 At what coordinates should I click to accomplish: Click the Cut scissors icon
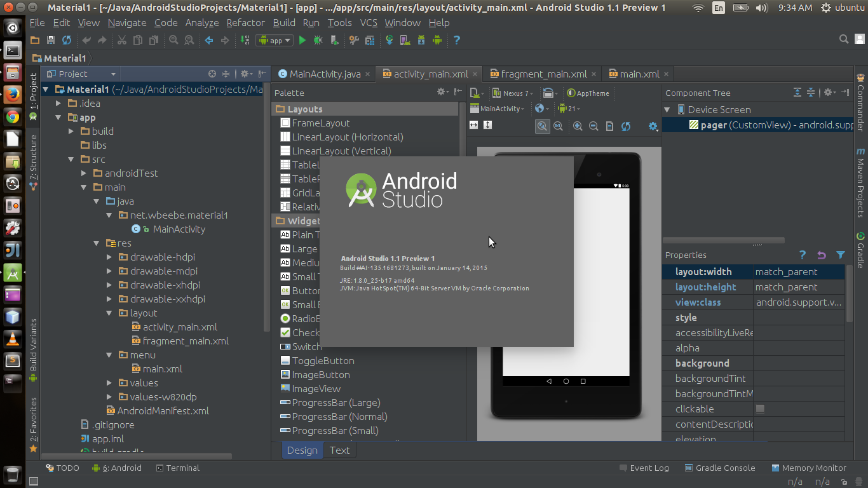[122, 40]
